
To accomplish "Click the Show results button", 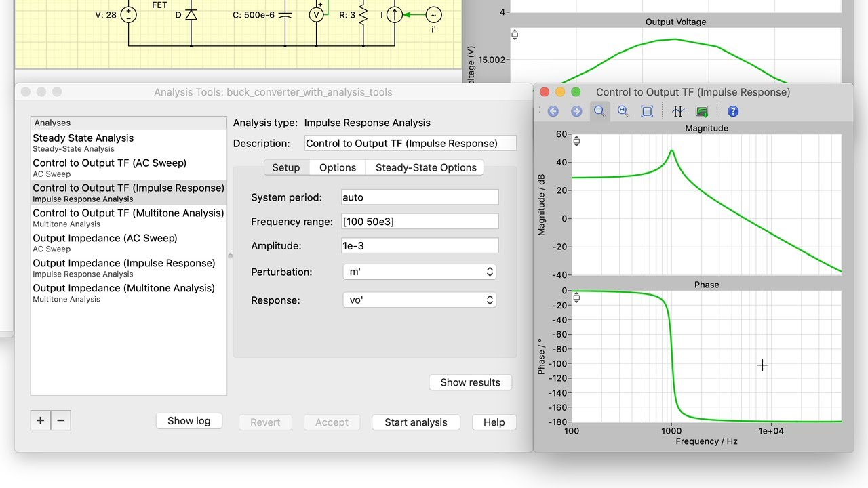I will point(471,382).
